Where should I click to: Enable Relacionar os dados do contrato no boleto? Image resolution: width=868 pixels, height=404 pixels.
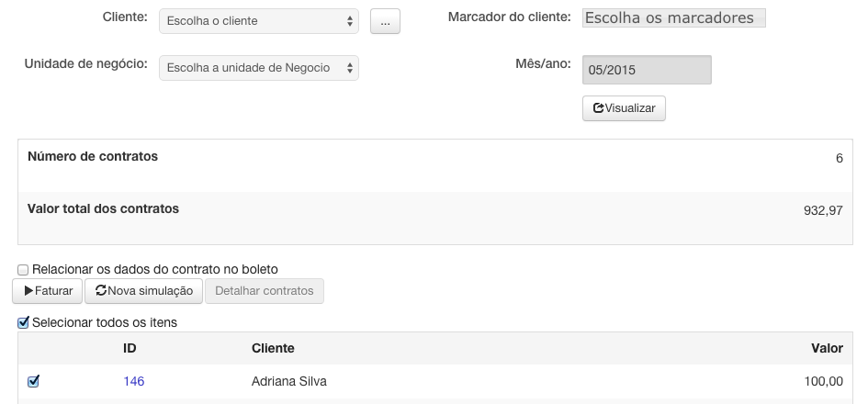pos(23,270)
